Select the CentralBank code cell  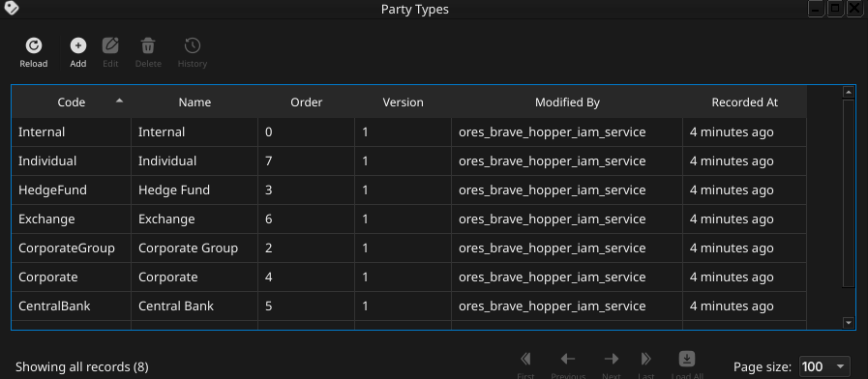click(72, 306)
